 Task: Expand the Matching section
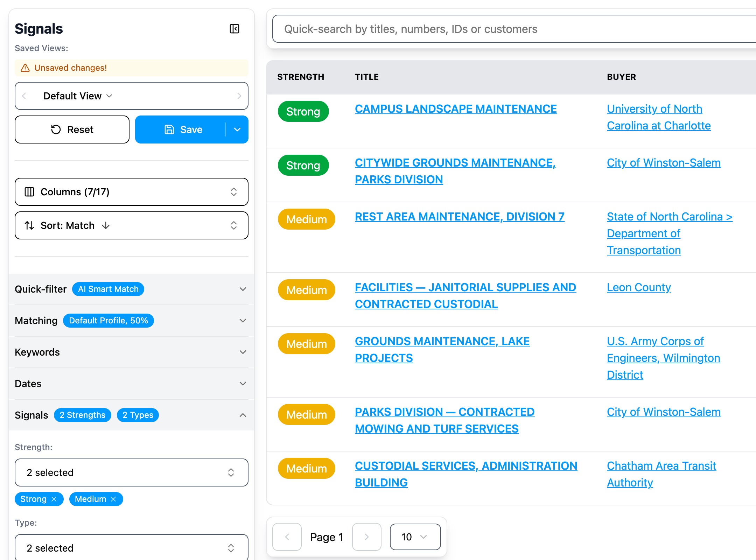click(x=132, y=321)
